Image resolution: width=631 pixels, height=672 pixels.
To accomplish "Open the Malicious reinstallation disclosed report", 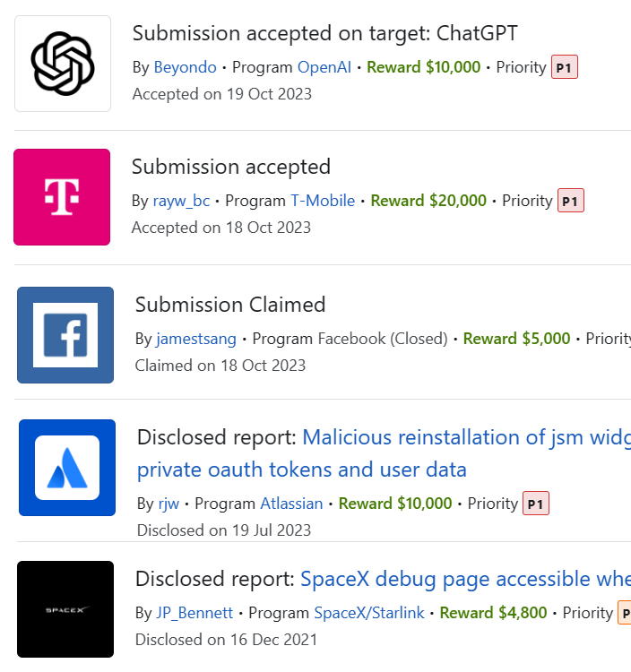I will click(466, 437).
